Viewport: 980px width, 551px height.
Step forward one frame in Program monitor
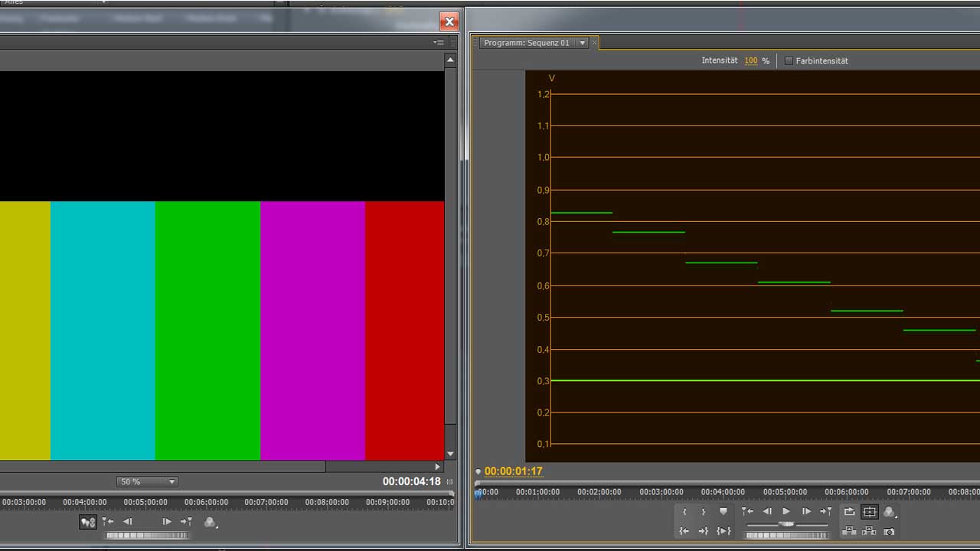[806, 512]
